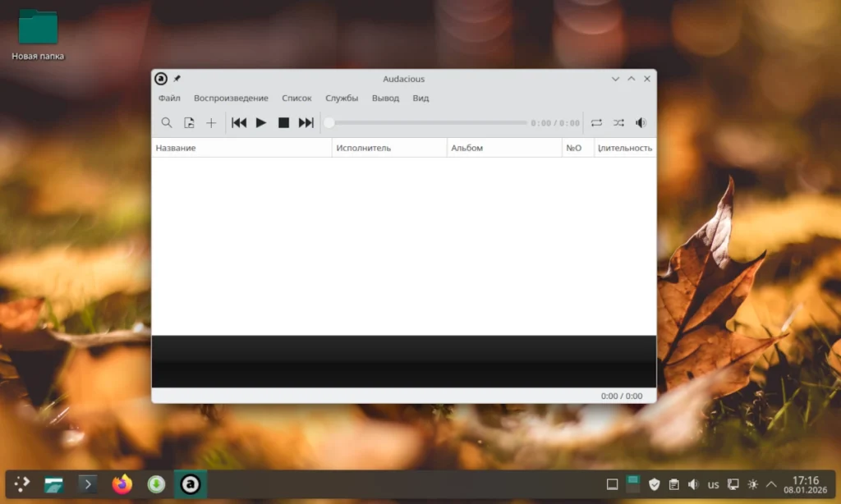Open the Файл menu

(169, 99)
